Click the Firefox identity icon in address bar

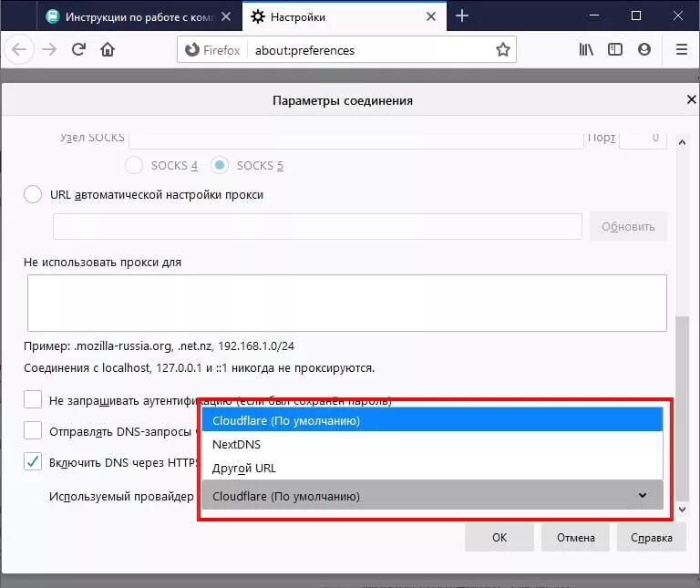point(212,50)
